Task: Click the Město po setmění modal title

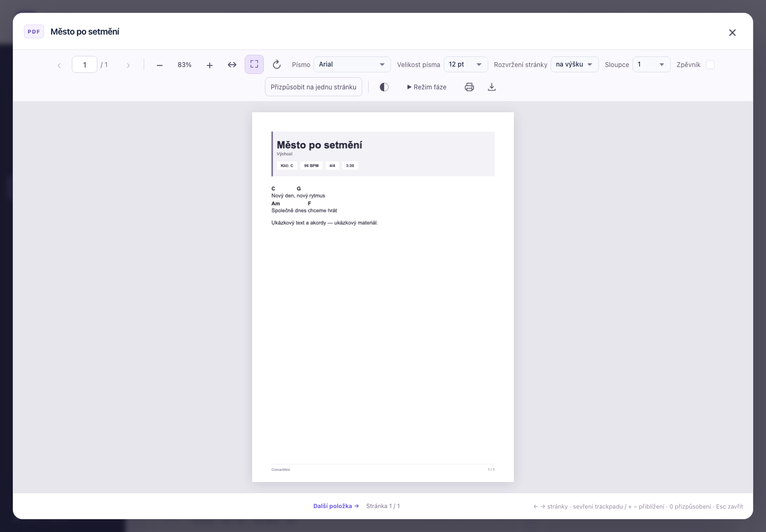Action: [x=85, y=32]
